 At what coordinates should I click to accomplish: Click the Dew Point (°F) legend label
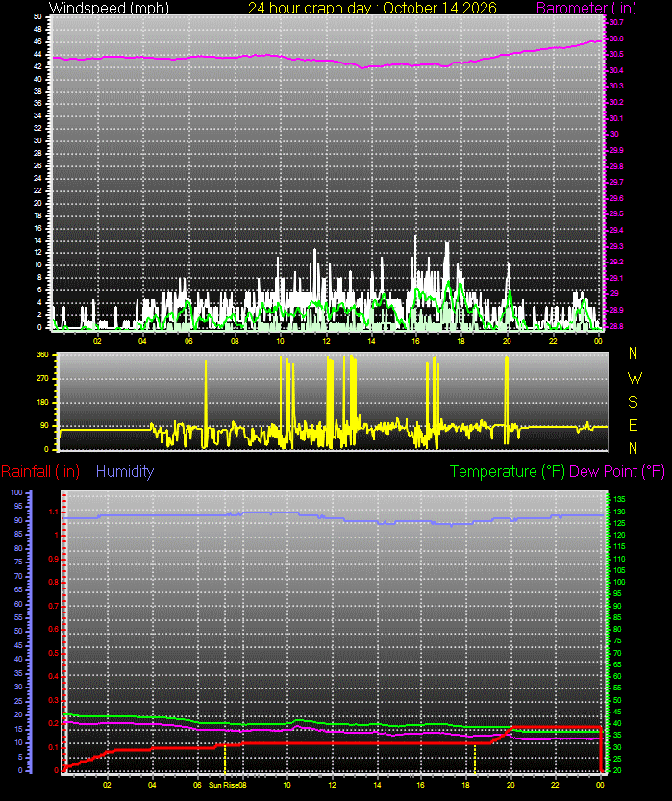(x=617, y=471)
